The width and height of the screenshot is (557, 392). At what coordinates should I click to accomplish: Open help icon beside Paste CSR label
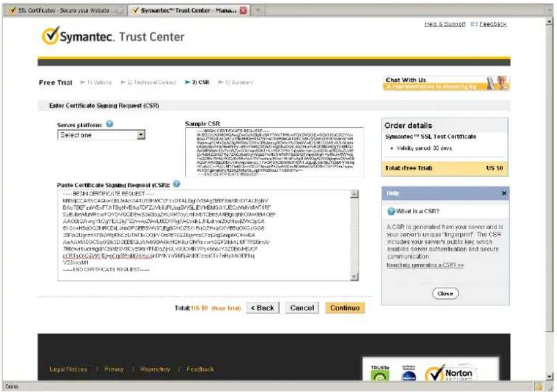177,184
